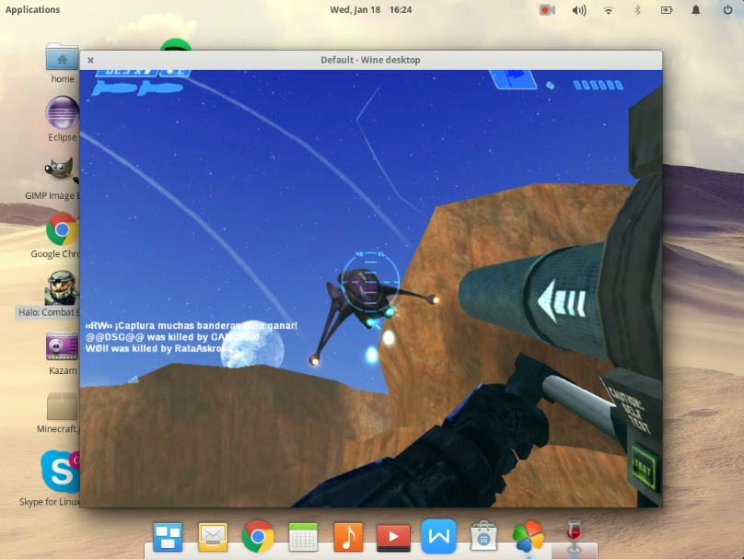
Task: Click the Minecraft.jar file on the desktop
Action: click(62, 406)
